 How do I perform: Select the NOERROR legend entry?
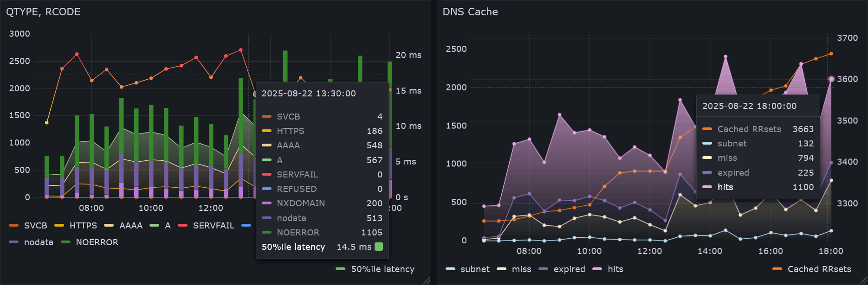97,242
